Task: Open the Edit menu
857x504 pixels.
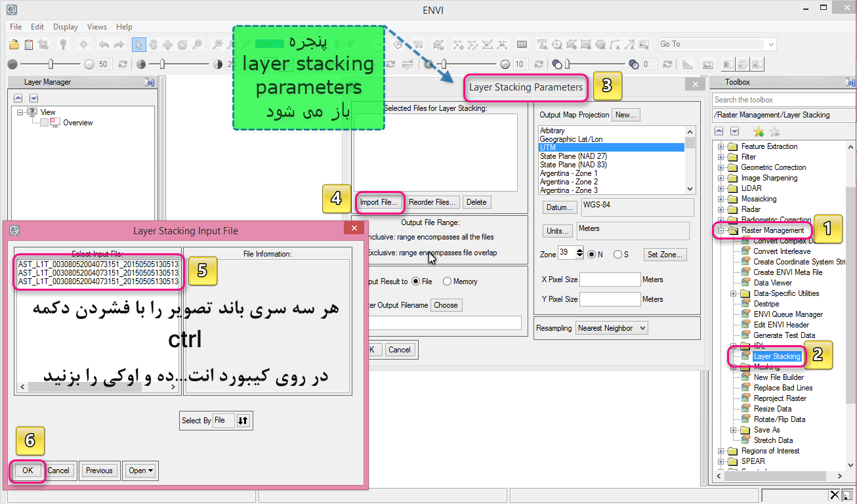Action: 37,27
